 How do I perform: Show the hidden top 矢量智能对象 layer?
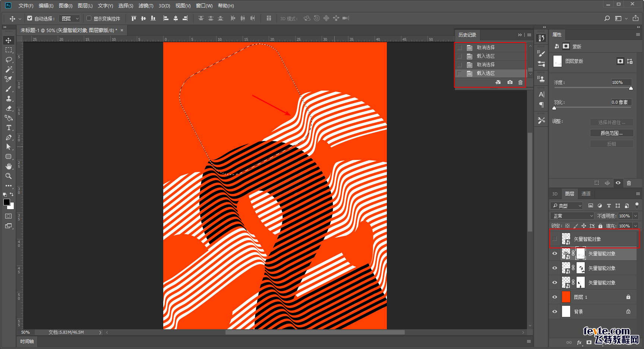[555, 239]
